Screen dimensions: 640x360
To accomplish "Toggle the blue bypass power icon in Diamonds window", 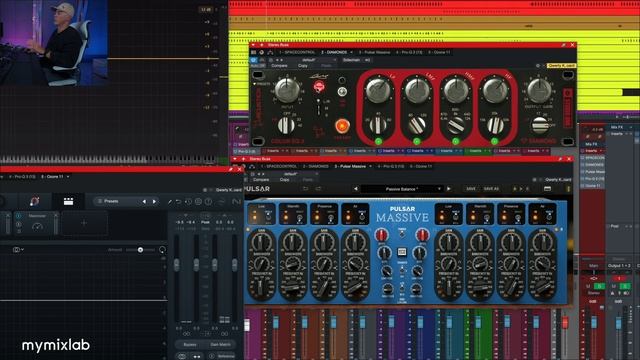I will [253, 60].
